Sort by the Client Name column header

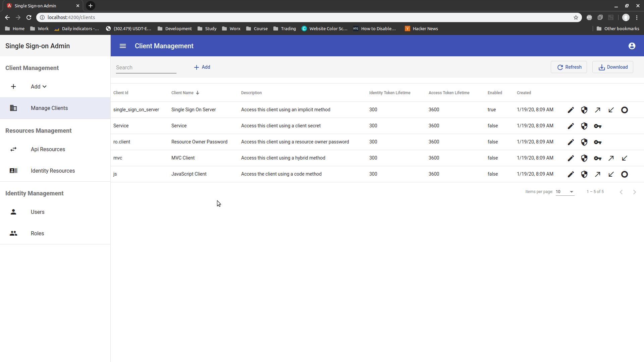point(182,93)
